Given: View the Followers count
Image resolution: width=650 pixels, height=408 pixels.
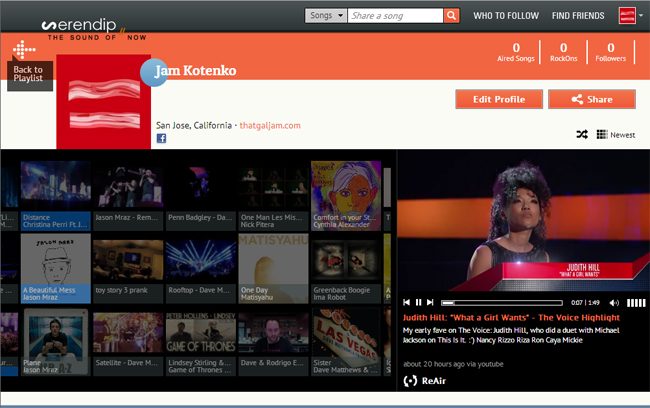Looking at the screenshot, I should tap(611, 52).
